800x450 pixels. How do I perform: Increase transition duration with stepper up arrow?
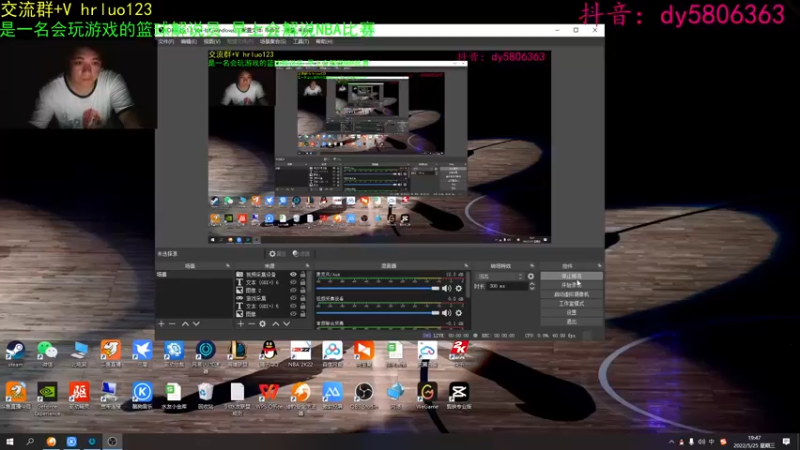click(x=532, y=284)
